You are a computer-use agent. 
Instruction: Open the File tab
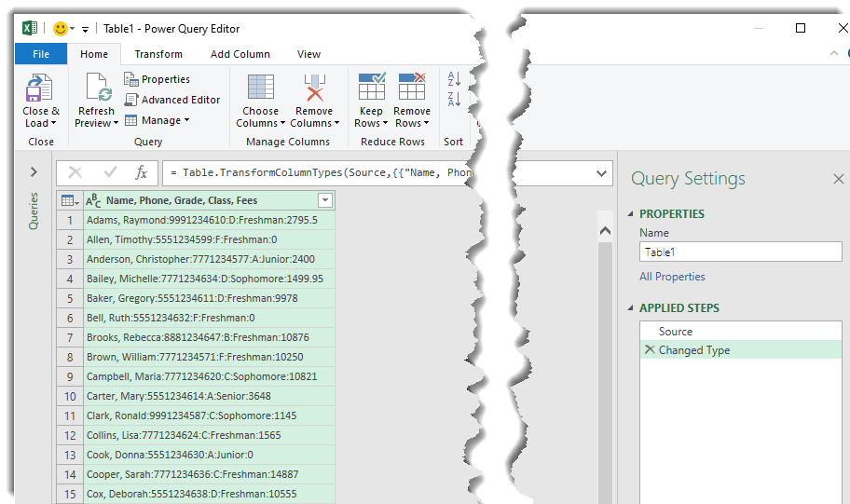41,54
